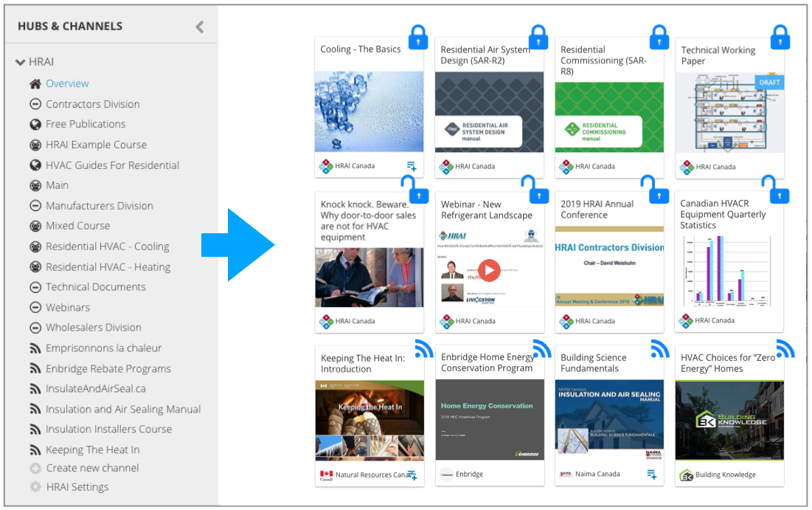Click the Create new channel plus icon
812x510 pixels.
(35, 469)
